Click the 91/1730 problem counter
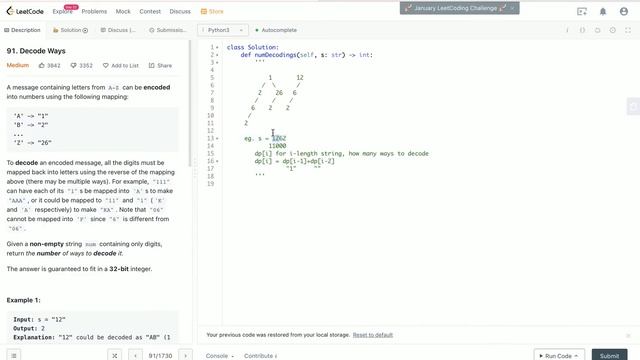 (x=160, y=356)
